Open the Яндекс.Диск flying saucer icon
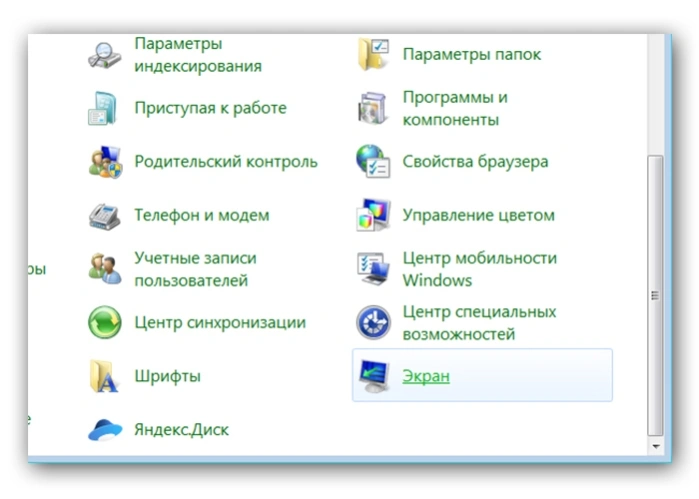699x499 pixels. coord(105,430)
